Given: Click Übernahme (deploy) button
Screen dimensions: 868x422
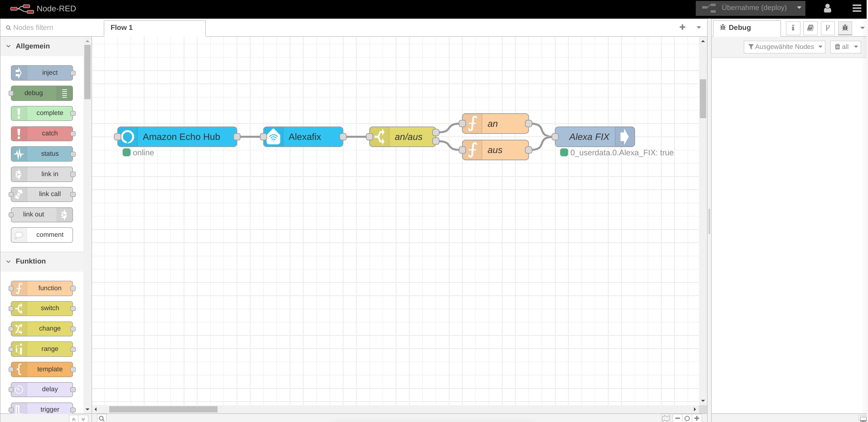Looking at the screenshot, I should click(x=745, y=8).
